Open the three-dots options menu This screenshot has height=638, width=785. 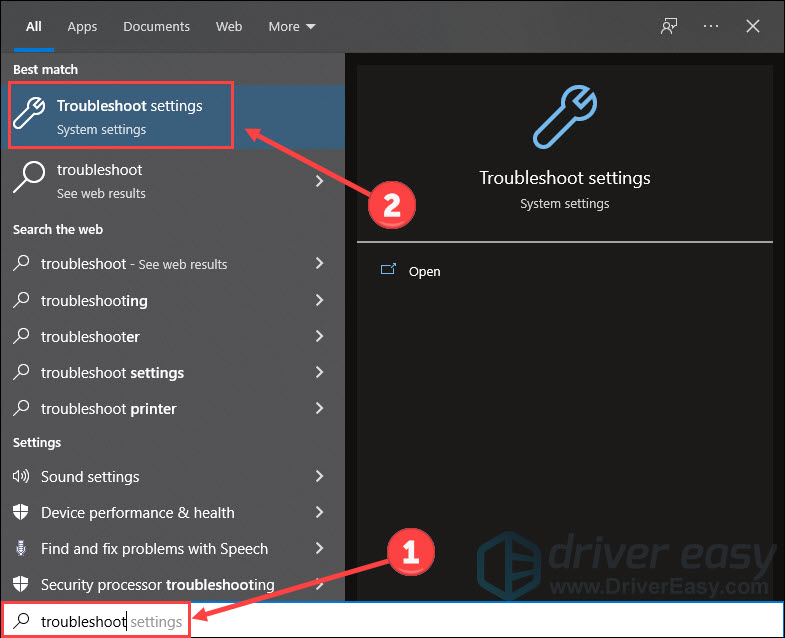coord(711,26)
